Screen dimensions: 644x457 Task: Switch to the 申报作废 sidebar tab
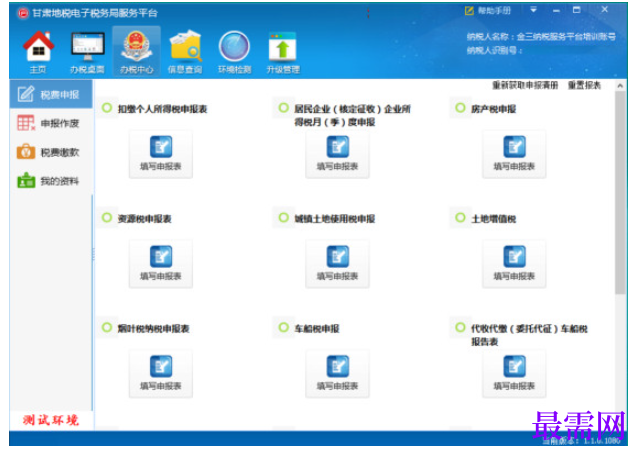[x=49, y=123]
